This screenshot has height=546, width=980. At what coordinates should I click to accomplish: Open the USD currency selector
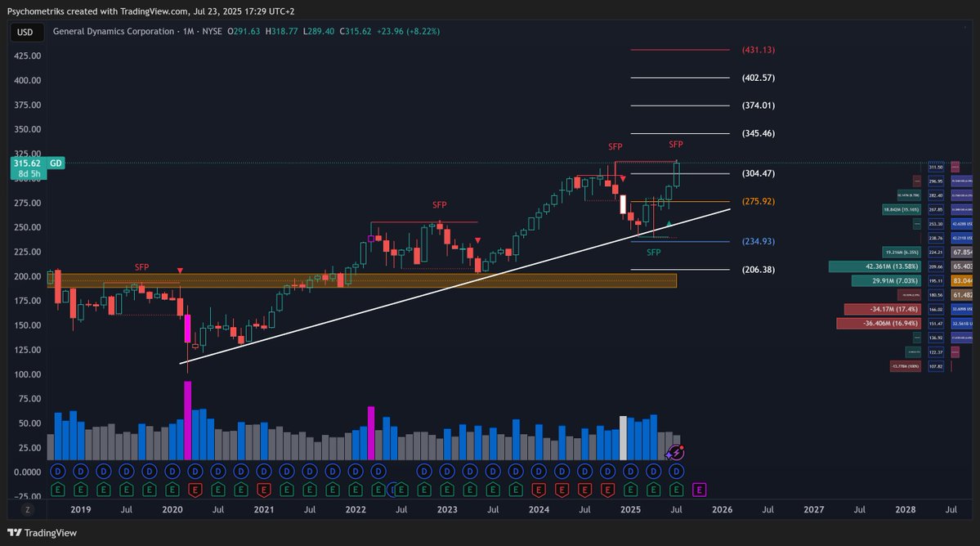[25, 32]
